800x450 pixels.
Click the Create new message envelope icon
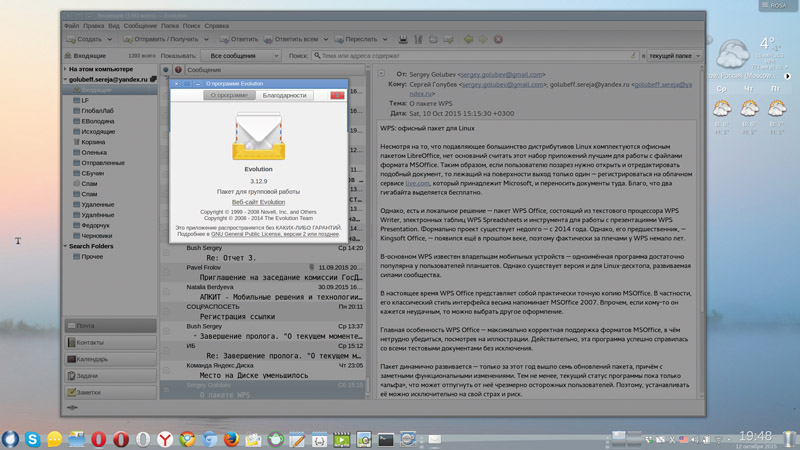pyautogui.click(x=71, y=39)
